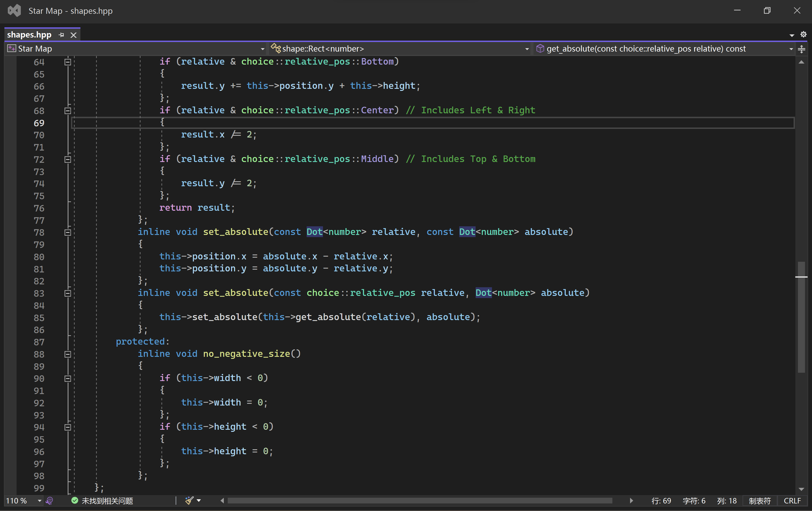This screenshot has height=511, width=812.
Task: Click the 'return result;' statement
Action: [x=197, y=208]
